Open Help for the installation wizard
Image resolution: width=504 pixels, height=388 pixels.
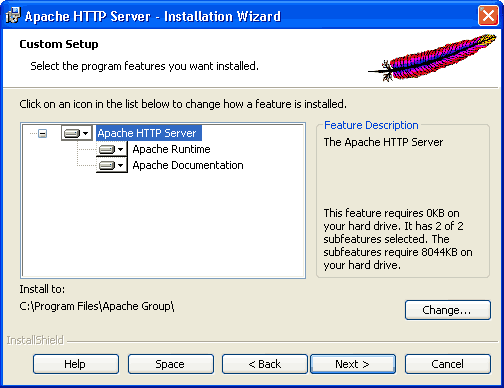pyautogui.click(x=76, y=364)
